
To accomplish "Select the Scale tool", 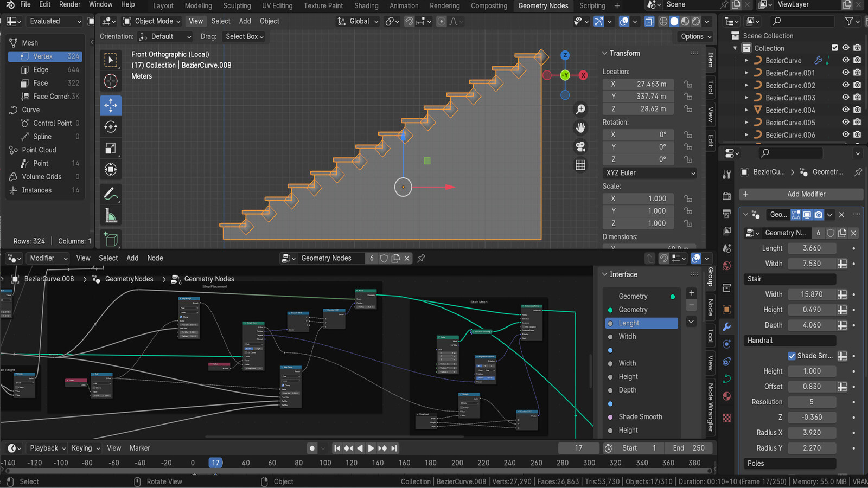I will (x=111, y=148).
